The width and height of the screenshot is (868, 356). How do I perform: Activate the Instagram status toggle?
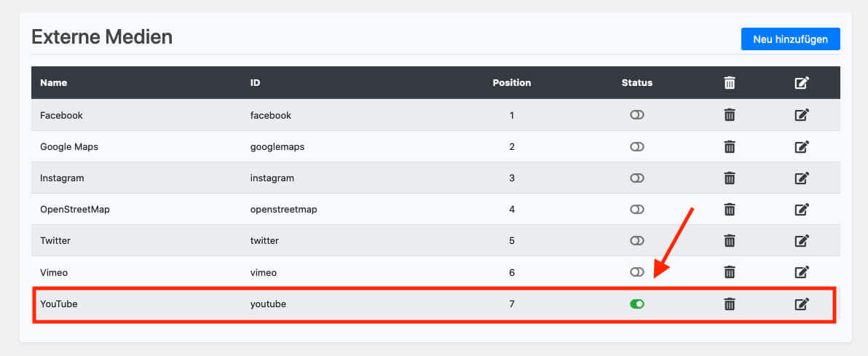point(637,178)
